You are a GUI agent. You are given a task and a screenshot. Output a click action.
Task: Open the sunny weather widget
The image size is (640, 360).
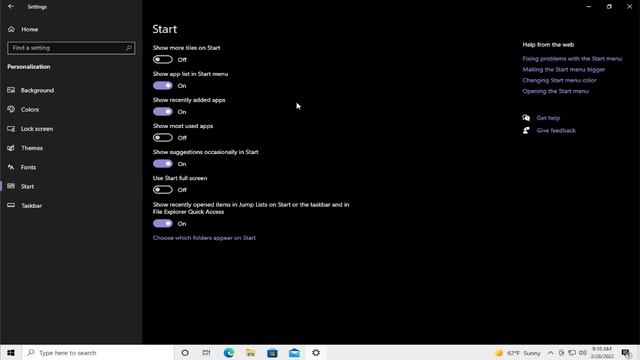pos(518,353)
